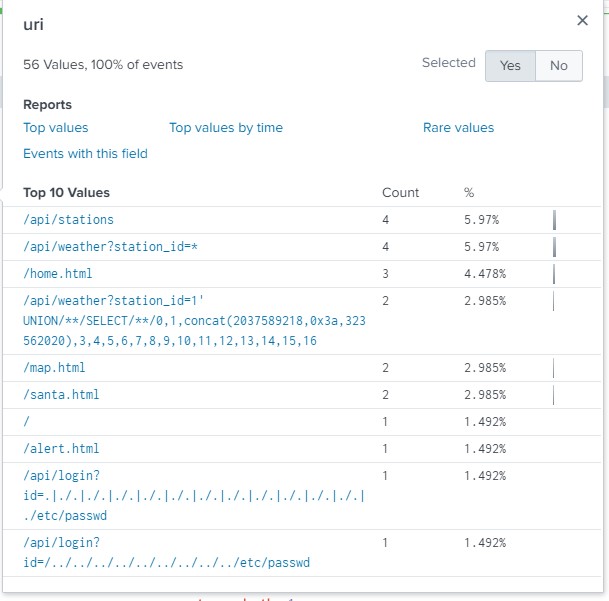Select the /alert.html uri value
The width and height of the screenshot is (609, 601).
pos(61,449)
